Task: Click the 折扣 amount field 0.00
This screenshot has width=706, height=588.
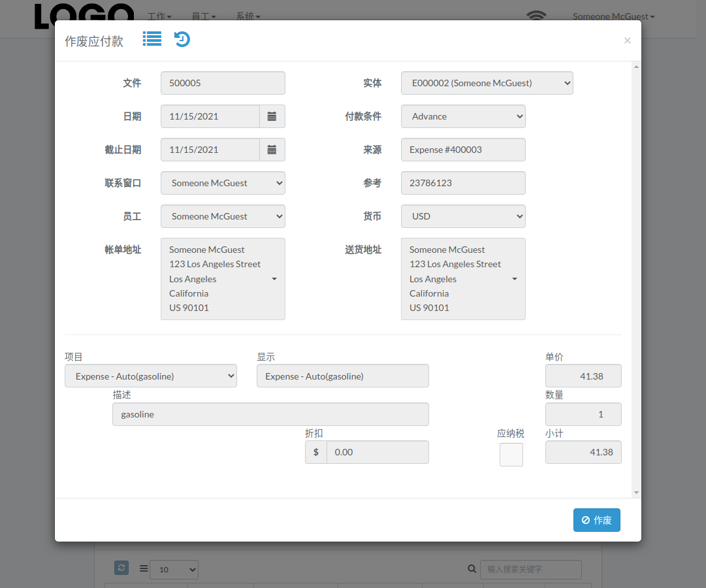Action: click(x=377, y=452)
